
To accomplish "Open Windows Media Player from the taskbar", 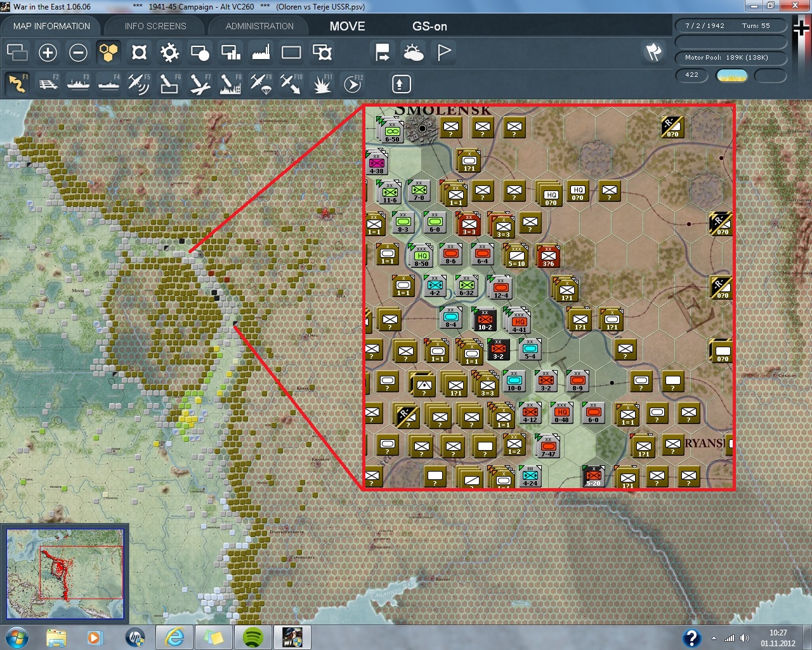I will pos(95,637).
